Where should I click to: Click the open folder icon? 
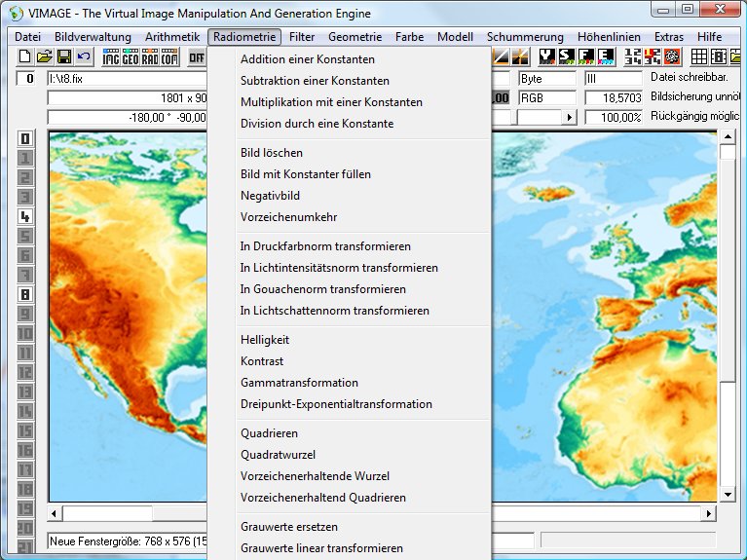(44, 57)
